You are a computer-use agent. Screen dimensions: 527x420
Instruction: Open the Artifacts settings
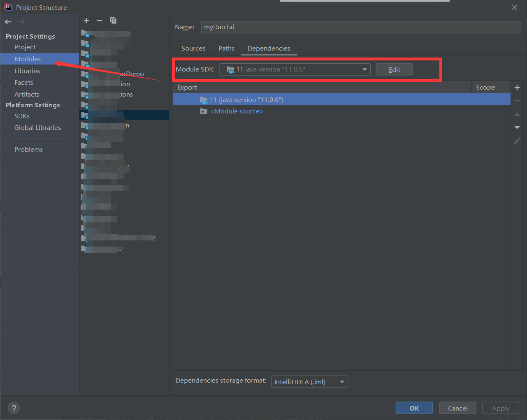click(x=27, y=94)
